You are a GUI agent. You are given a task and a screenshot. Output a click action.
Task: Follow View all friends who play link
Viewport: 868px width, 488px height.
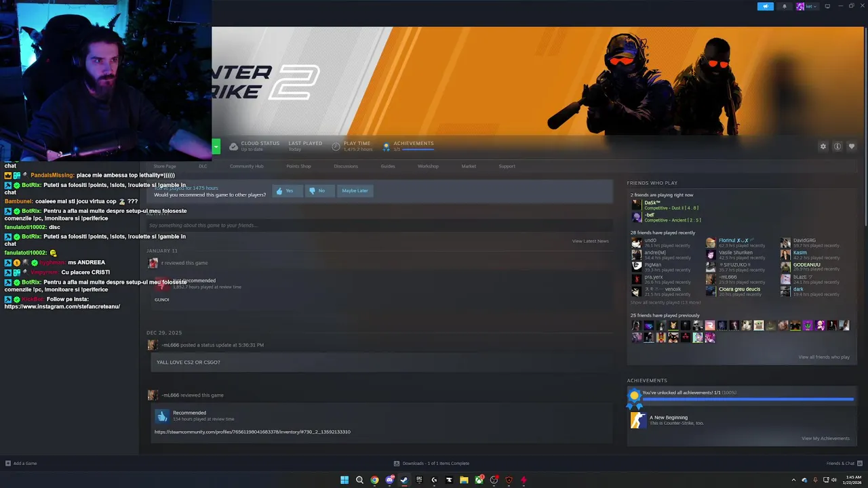[x=824, y=357]
